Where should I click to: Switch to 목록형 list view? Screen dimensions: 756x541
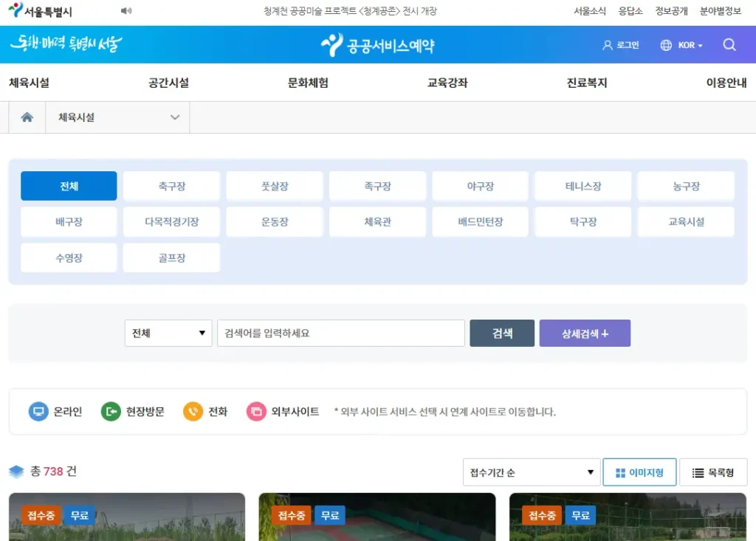tap(713, 472)
